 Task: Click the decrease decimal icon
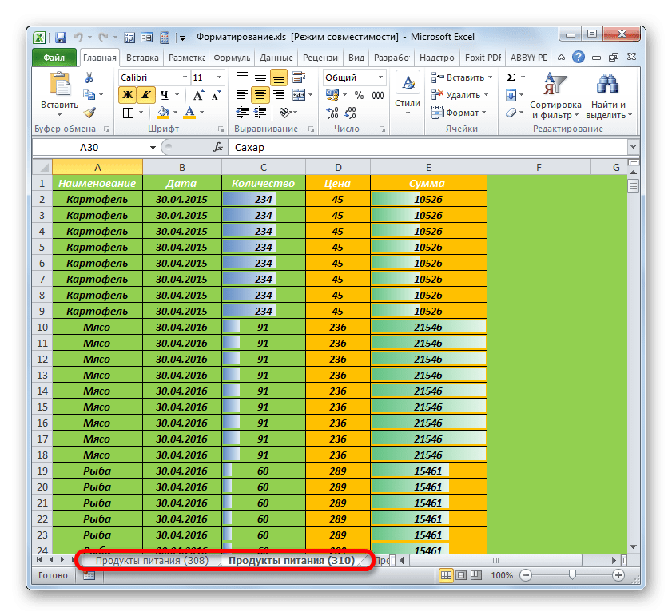(350, 113)
